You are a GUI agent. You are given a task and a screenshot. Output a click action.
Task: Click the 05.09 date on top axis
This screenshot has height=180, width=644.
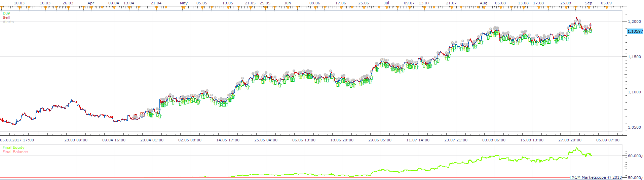[x=606, y=3]
